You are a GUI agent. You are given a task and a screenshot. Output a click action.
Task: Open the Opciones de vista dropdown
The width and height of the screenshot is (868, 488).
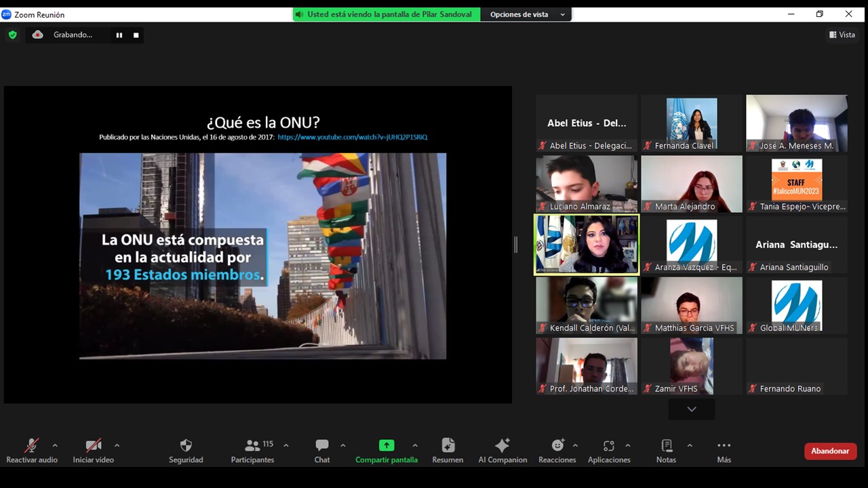pos(526,14)
